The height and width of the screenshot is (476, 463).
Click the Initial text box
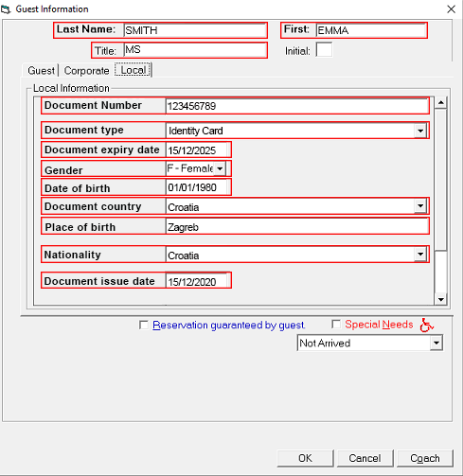click(x=324, y=50)
